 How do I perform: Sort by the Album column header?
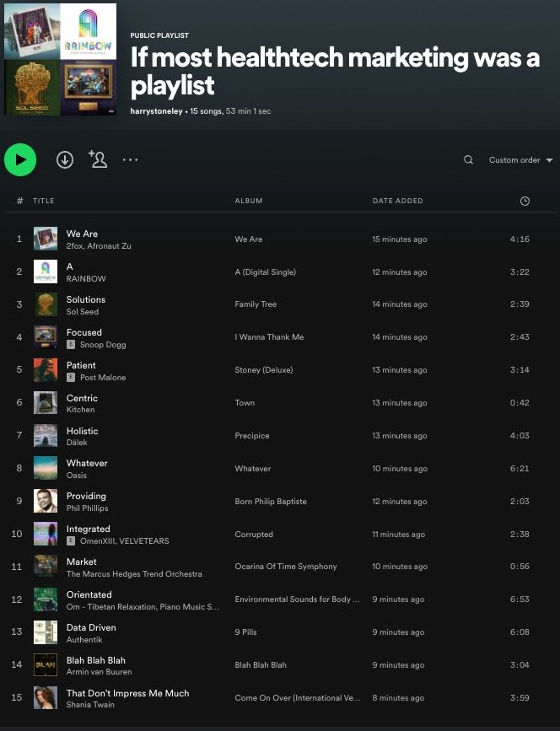249,201
